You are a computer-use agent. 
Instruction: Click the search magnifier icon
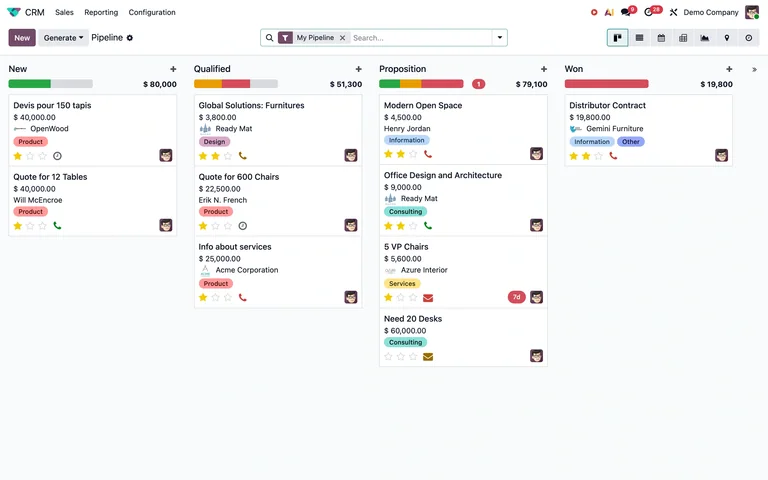269,38
